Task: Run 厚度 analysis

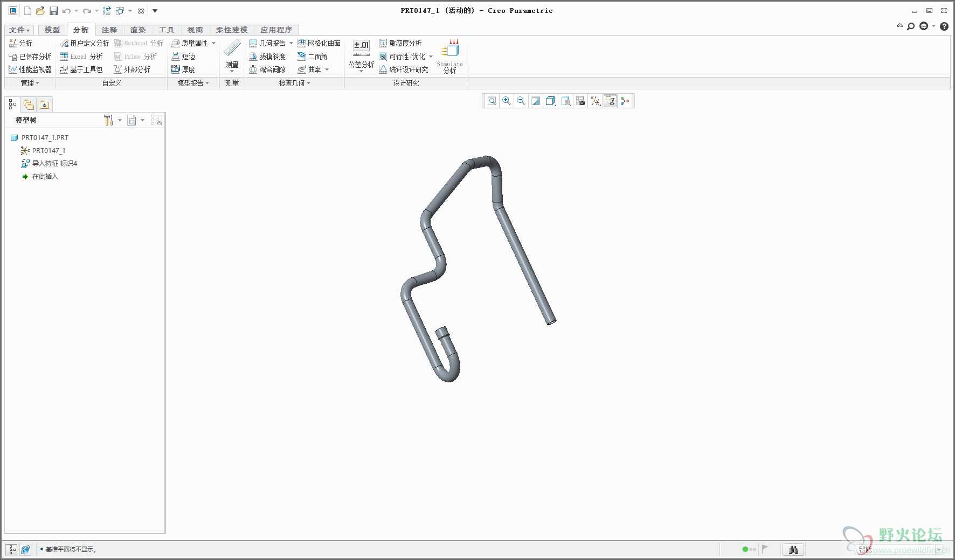Action: click(x=183, y=69)
